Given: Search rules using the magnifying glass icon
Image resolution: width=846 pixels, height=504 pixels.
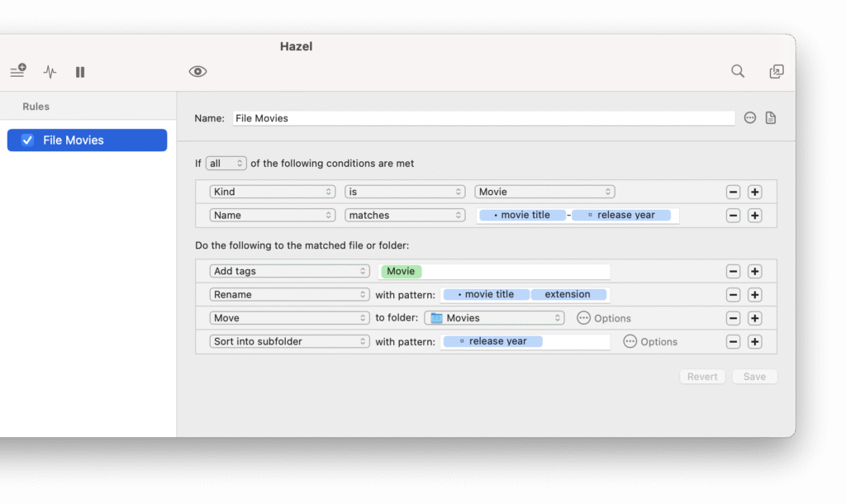Looking at the screenshot, I should coord(737,71).
